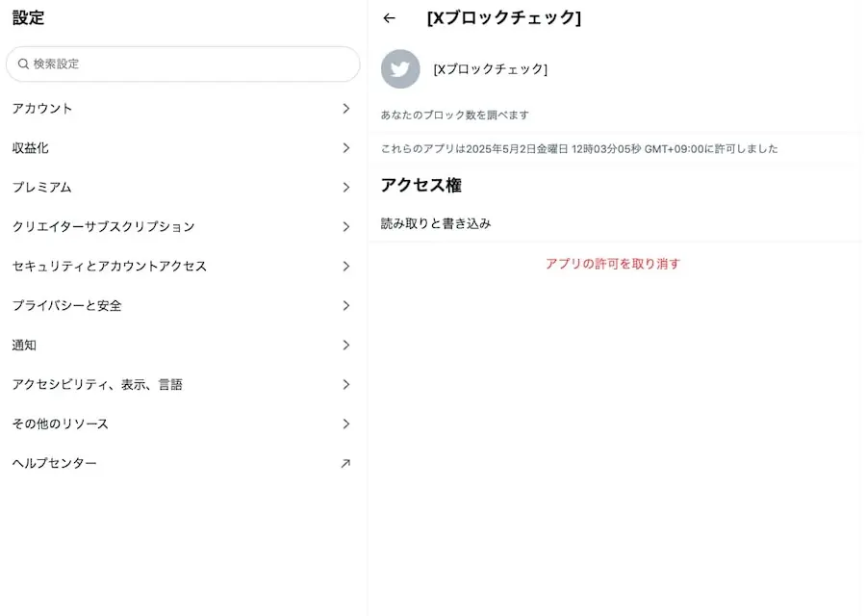
Task: Click the magnifier icon in search field
Action: click(x=23, y=64)
